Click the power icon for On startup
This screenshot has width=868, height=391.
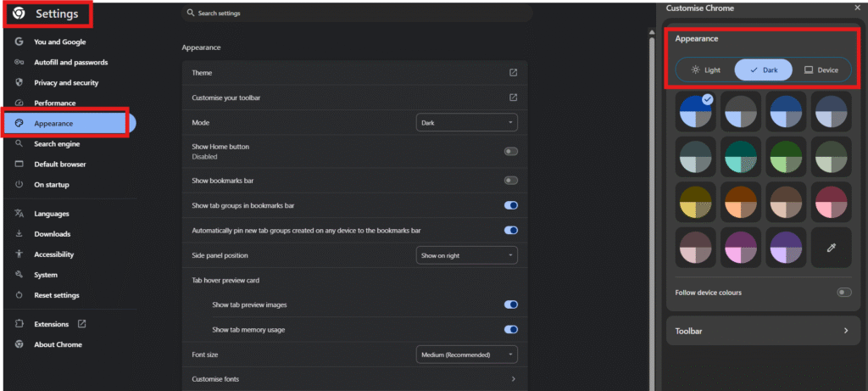pos(19,184)
